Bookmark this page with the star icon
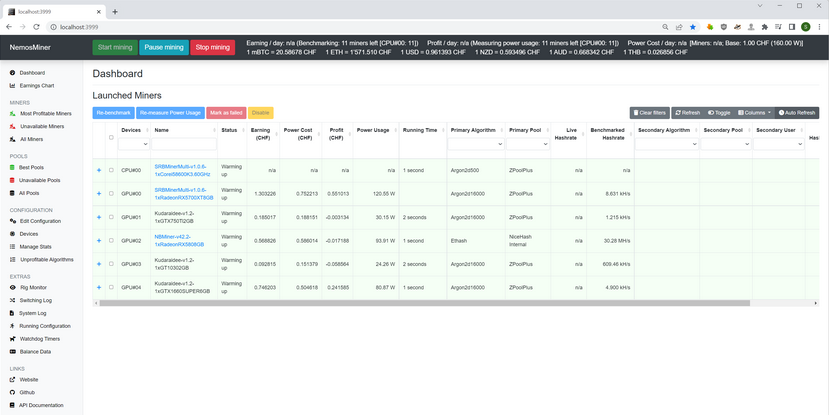 tap(693, 27)
